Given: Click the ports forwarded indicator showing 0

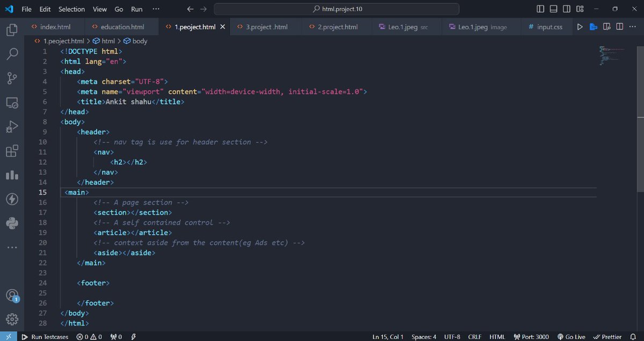Looking at the screenshot, I should tap(116, 337).
